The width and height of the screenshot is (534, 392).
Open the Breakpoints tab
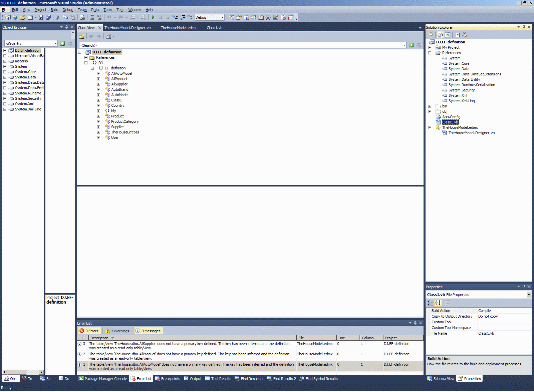point(168,379)
